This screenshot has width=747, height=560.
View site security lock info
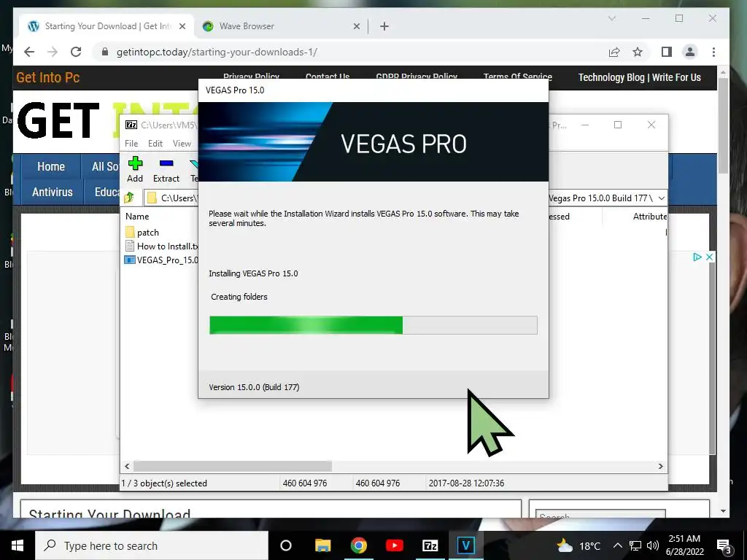(x=105, y=52)
